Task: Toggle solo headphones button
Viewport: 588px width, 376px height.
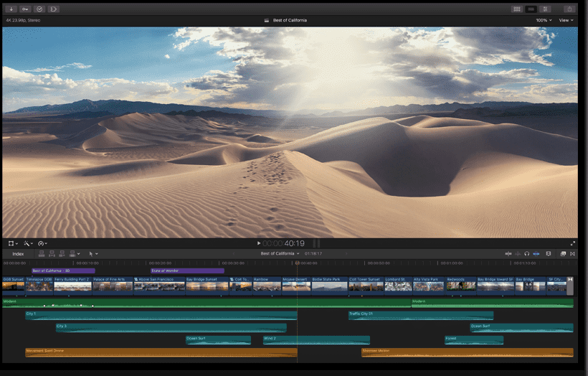Action: tap(527, 253)
